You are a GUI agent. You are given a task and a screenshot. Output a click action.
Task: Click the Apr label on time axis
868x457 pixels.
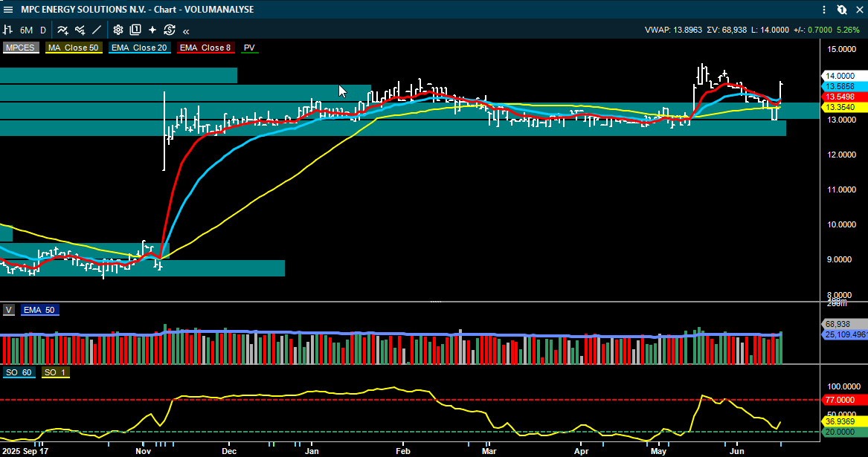[581, 451]
